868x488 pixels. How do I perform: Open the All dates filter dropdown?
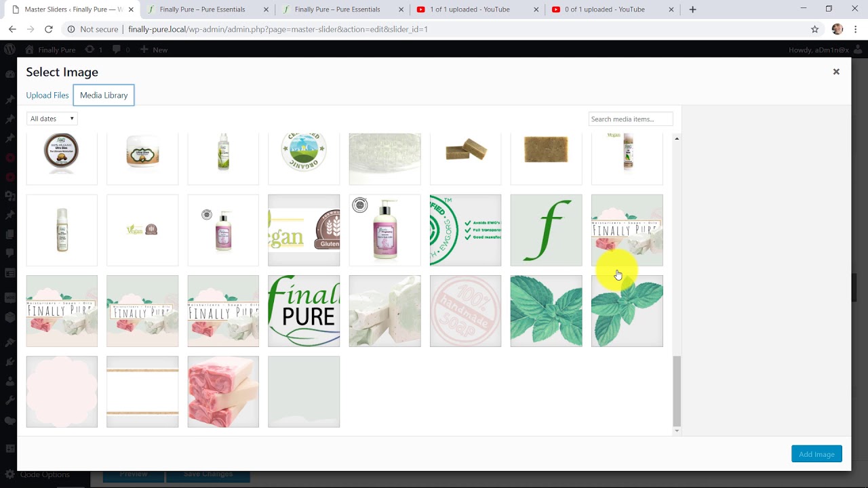pyautogui.click(x=52, y=119)
